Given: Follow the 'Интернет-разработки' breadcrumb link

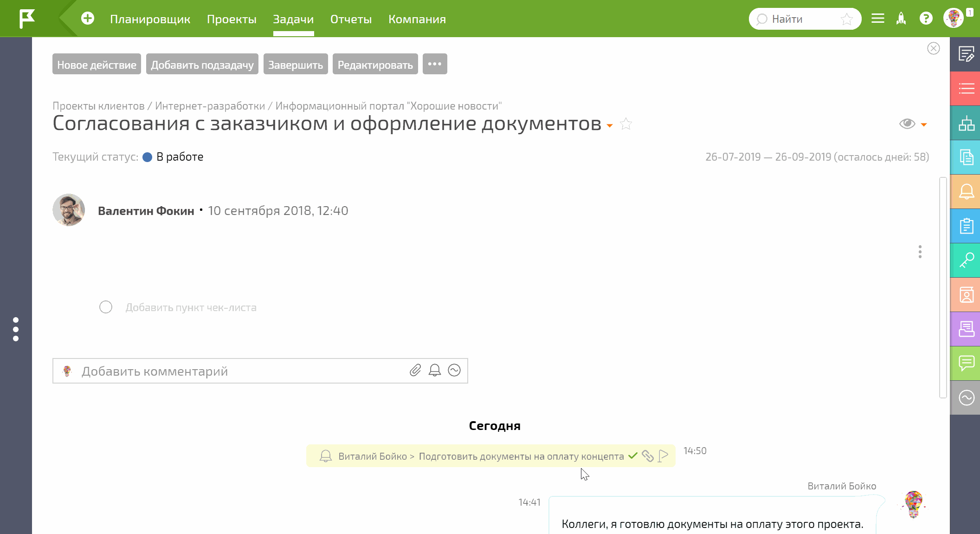Looking at the screenshot, I should [x=212, y=105].
